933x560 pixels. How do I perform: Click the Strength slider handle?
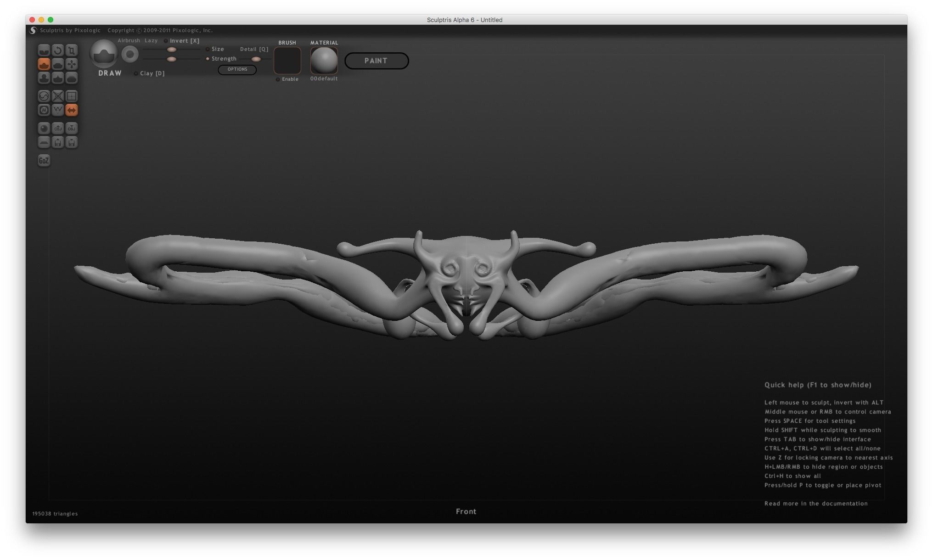[x=172, y=59]
